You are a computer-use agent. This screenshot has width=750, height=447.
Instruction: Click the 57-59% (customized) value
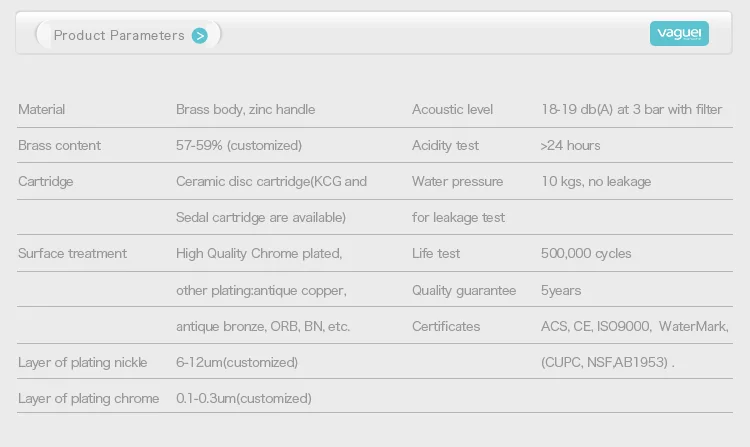(x=238, y=145)
